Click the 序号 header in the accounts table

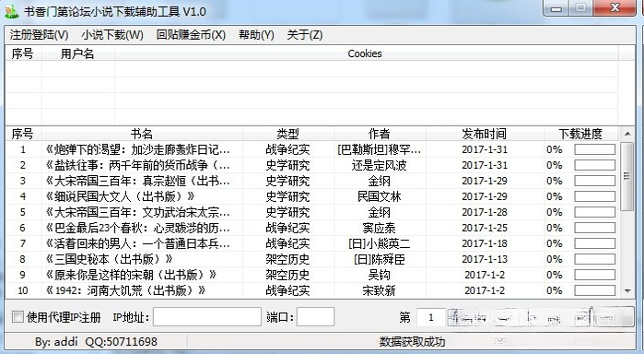(x=23, y=53)
